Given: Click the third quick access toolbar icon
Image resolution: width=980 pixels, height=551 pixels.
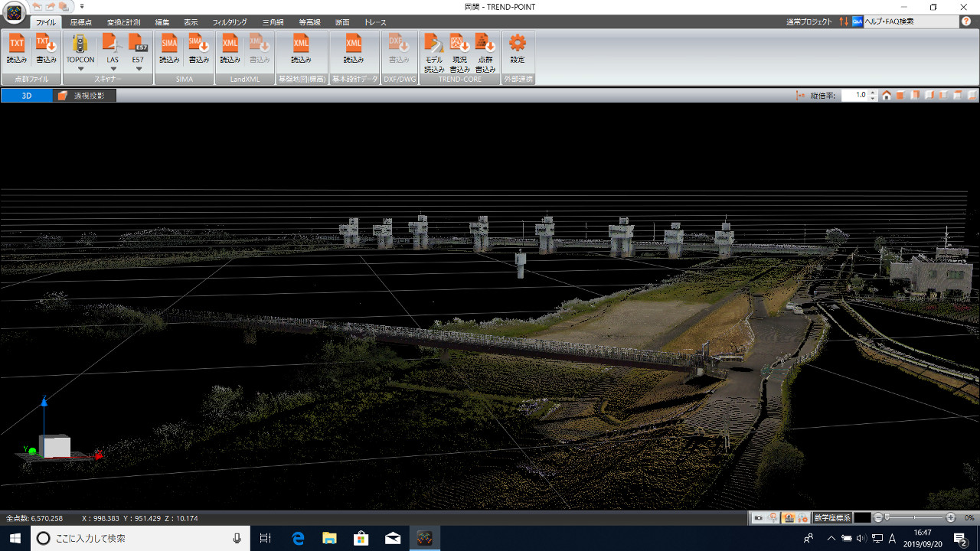Looking at the screenshot, I should point(64,6).
